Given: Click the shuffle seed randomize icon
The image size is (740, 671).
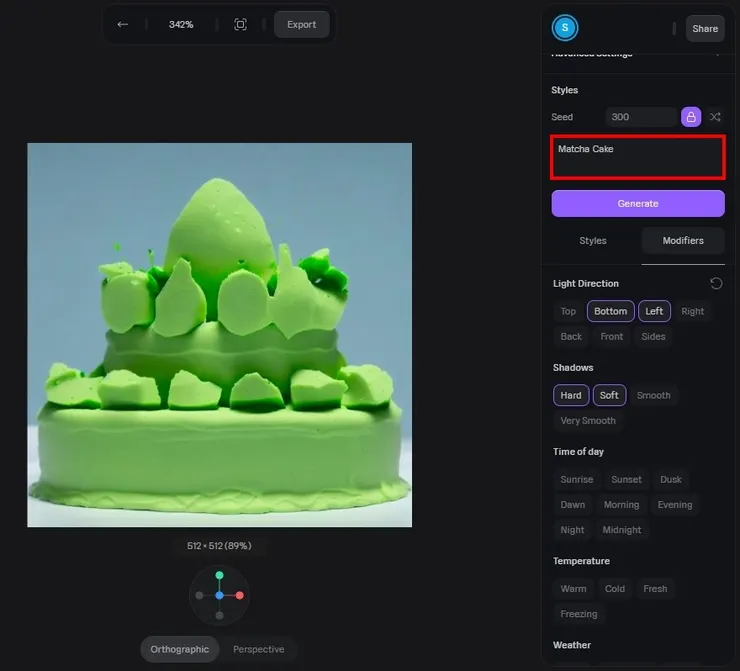Looking at the screenshot, I should (715, 117).
